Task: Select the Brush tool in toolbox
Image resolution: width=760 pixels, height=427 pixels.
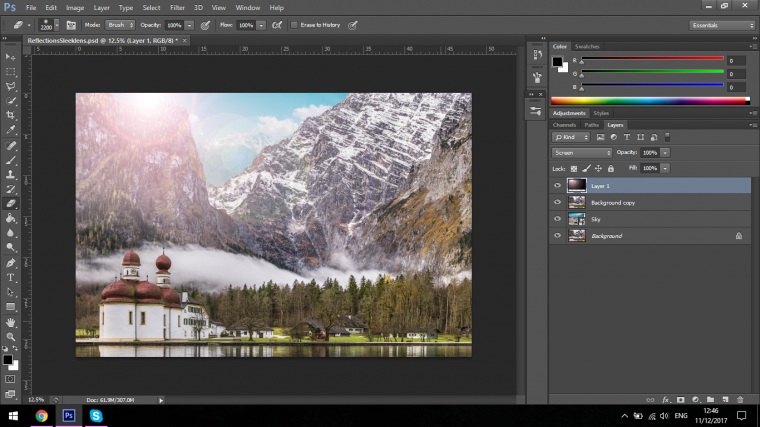Action: click(x=10, y=160)
